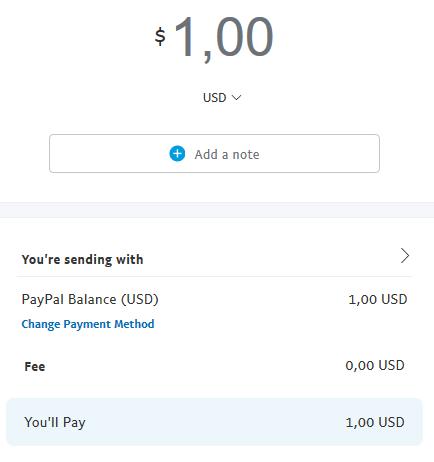The height and width of the screenshot is (462, 434).
Task: Click the gray divider band below the note box
Action: [x=217, y=210]
